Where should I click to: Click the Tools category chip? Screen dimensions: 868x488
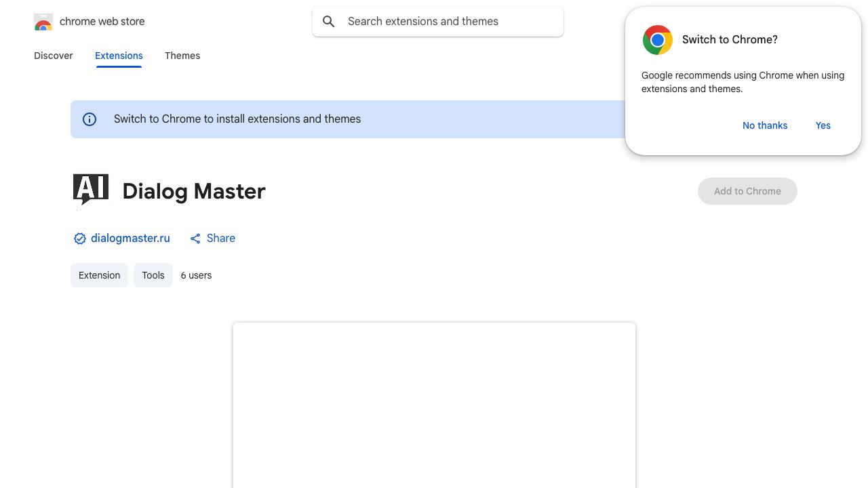tap(153, 275)
